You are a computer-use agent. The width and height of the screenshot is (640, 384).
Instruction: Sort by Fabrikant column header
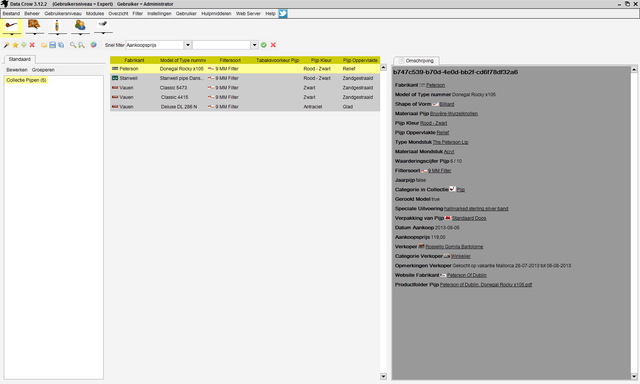point(134,60)
